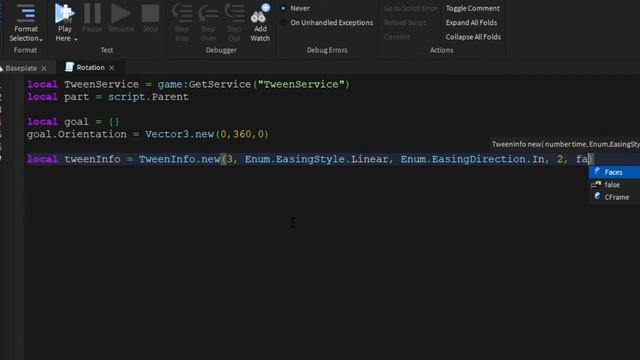Click the "tweenInfo" variable name
The width and height of the screenshot is (640, 360).
92,159
